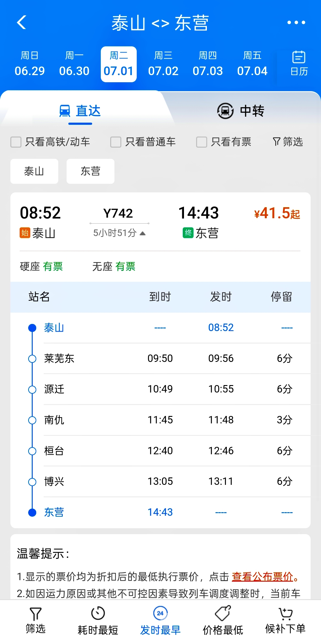
Task: Switch to the 中转 transfer tab
Action: 241,111
